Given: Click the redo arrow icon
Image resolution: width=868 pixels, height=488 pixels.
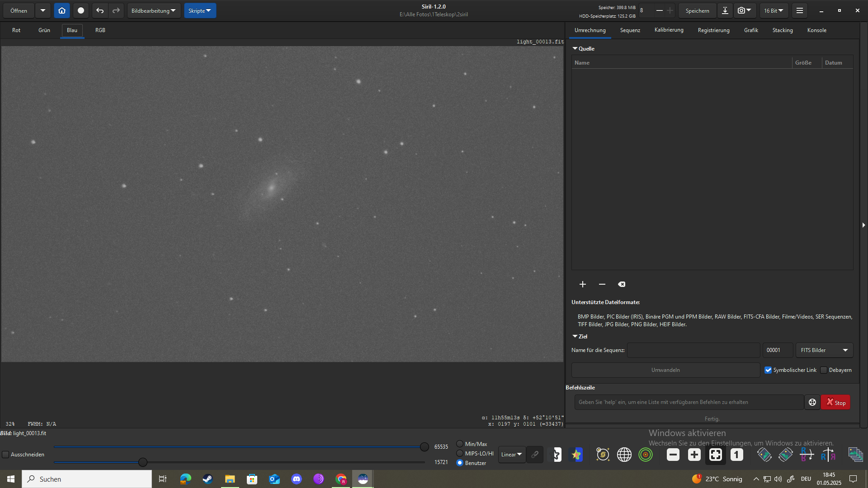Looking at the screenshot, I should [x=116, y=10].
